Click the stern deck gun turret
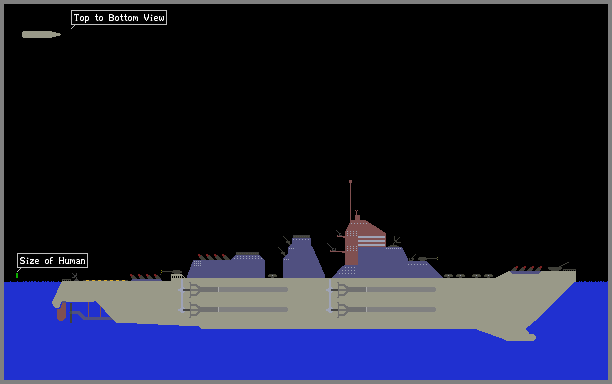The image size is (612, 384). (x=172, y=271)
